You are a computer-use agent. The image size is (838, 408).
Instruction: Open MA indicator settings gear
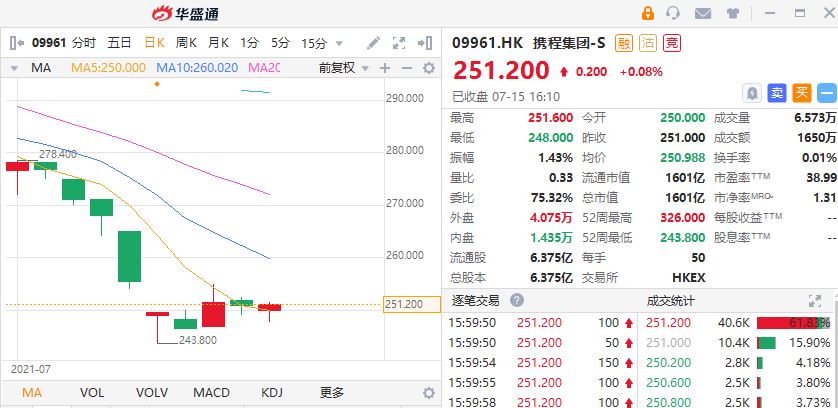pos(429,68)
